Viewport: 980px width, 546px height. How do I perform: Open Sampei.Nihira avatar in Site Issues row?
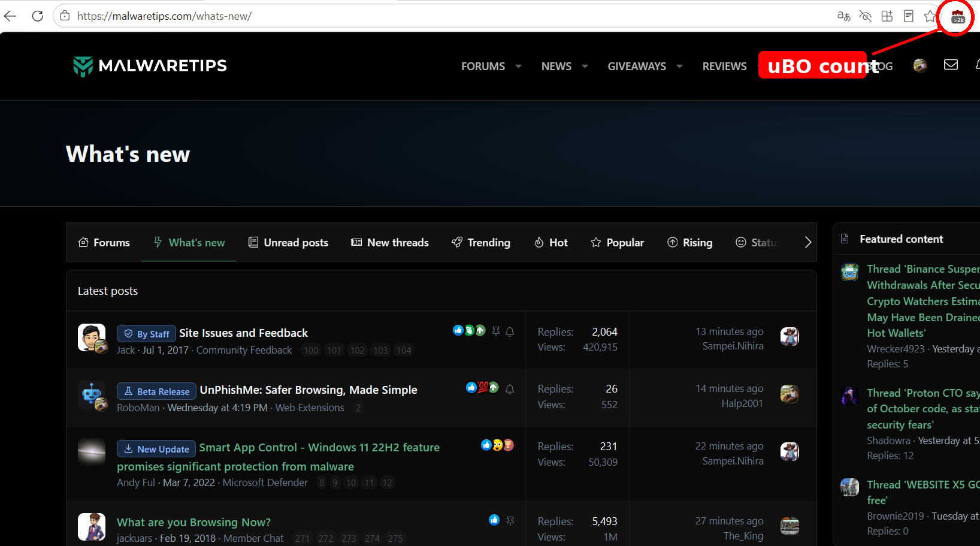pyautogui.click(x=790, y=336)
